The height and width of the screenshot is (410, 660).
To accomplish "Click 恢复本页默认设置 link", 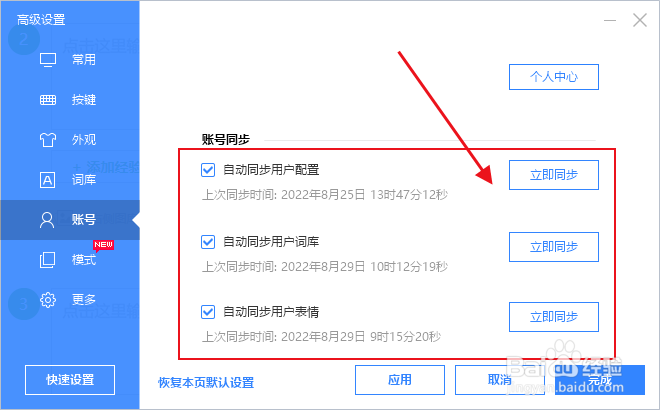I will point(206,382).
